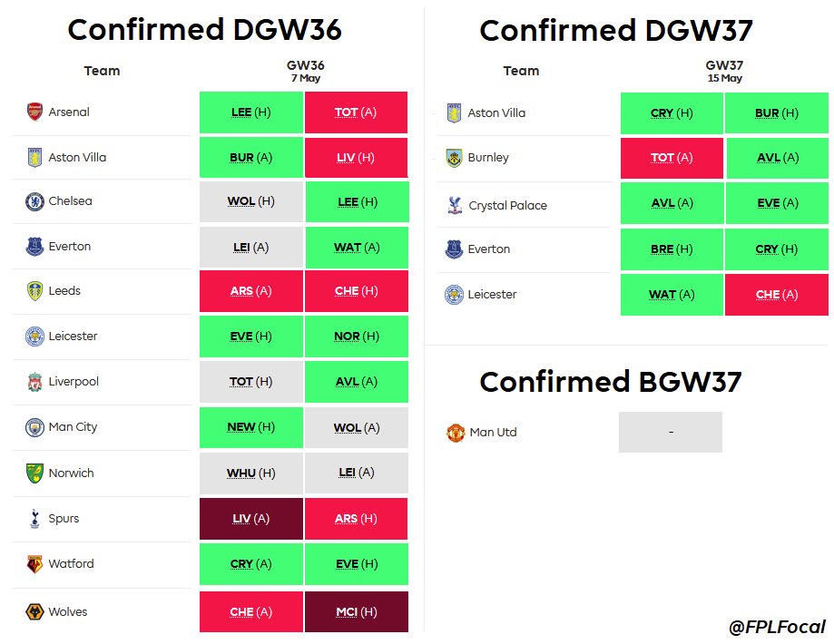This screenshot has height=644, width=834.
Task: Click the Chelsea club badge
Action: click(x=34, y=201)
